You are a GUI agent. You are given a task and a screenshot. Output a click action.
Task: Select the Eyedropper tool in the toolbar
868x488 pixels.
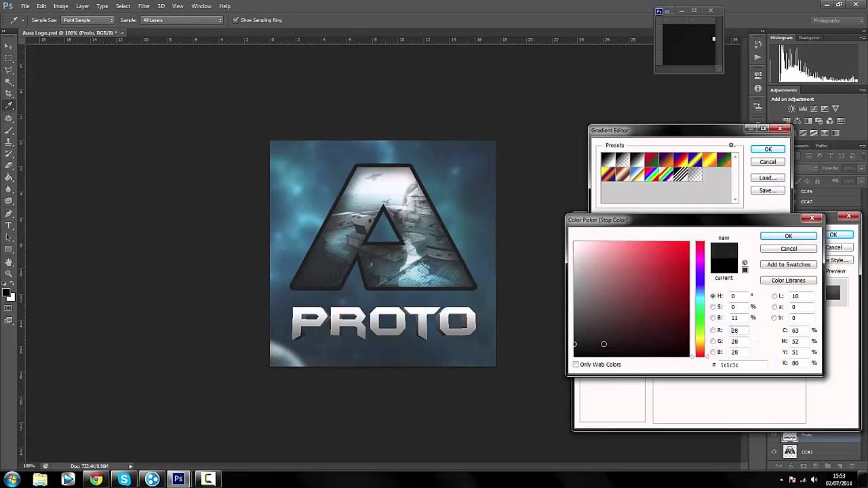(x=9, y=106)
